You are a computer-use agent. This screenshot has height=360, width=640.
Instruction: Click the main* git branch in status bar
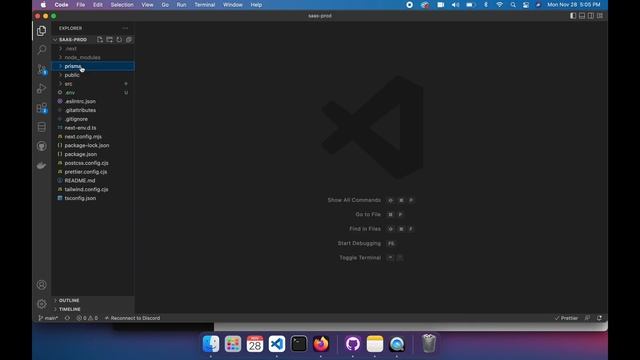pos(48,318)
